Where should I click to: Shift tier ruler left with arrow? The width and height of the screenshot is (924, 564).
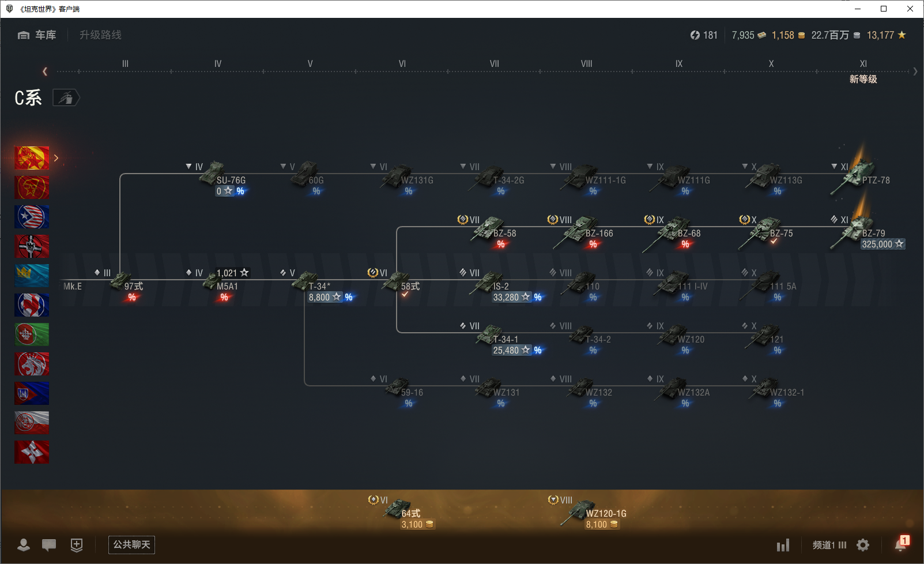45,72
